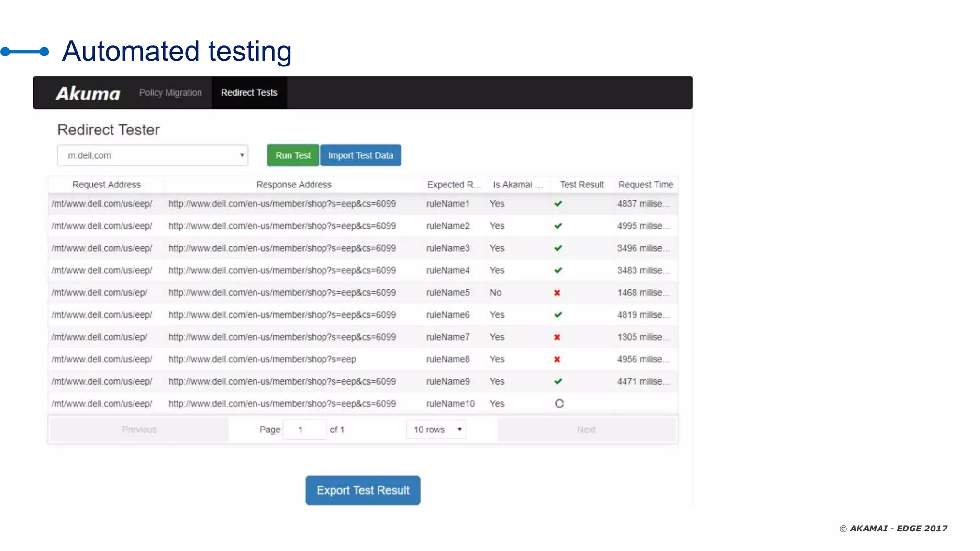The image size is (980, 551).
Task: Click green checkmark in ruleName2 row
Action: [558, 226]
